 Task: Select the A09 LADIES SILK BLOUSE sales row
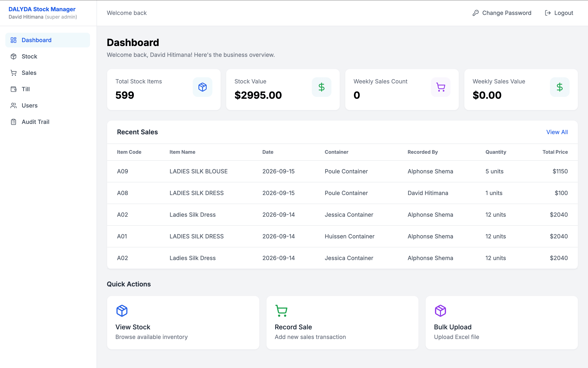click(342, 171)
